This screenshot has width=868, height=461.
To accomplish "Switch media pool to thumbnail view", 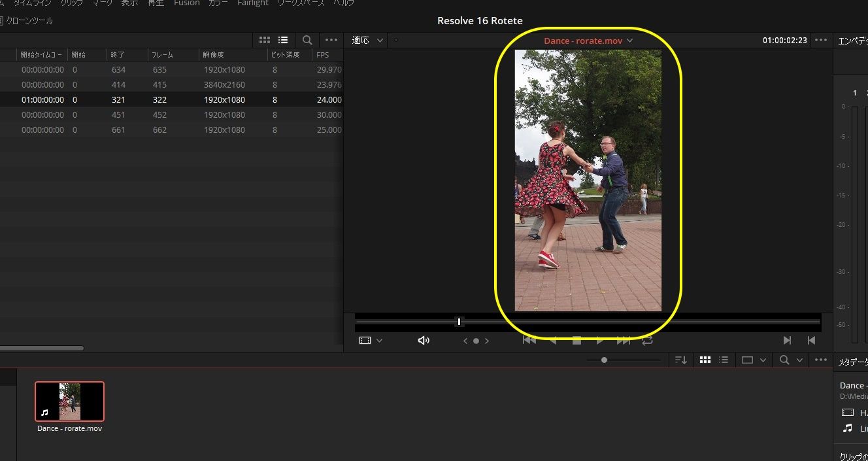I will point(705,360).
